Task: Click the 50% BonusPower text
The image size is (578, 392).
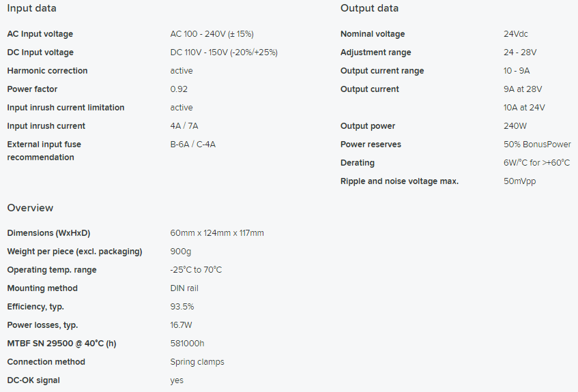Action: click(537, 145)
